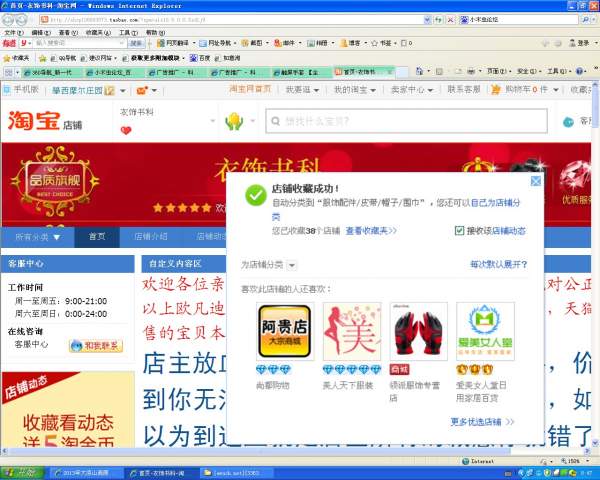Screen dimensions: 600x480
Task: Open the 阿贵店 shop thumbnail
Action: 285,331
